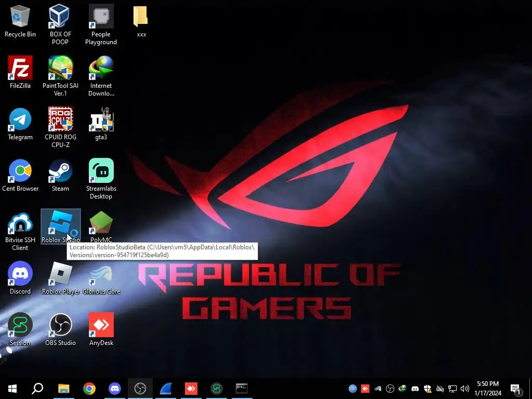Select the PolyMC desktop shortcut
Screen dimensions: 532x399
pyautogui.click(x=101, y=227)
